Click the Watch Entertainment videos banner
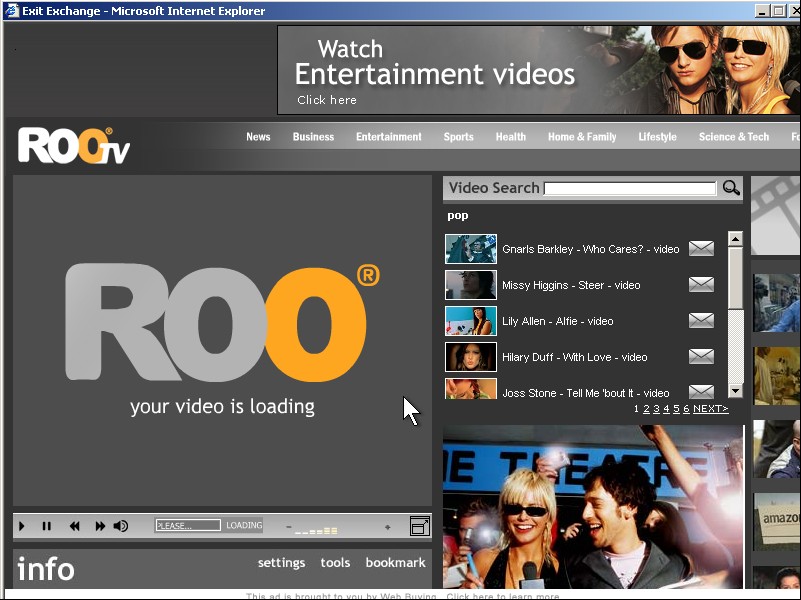 [x=539, y=70]
